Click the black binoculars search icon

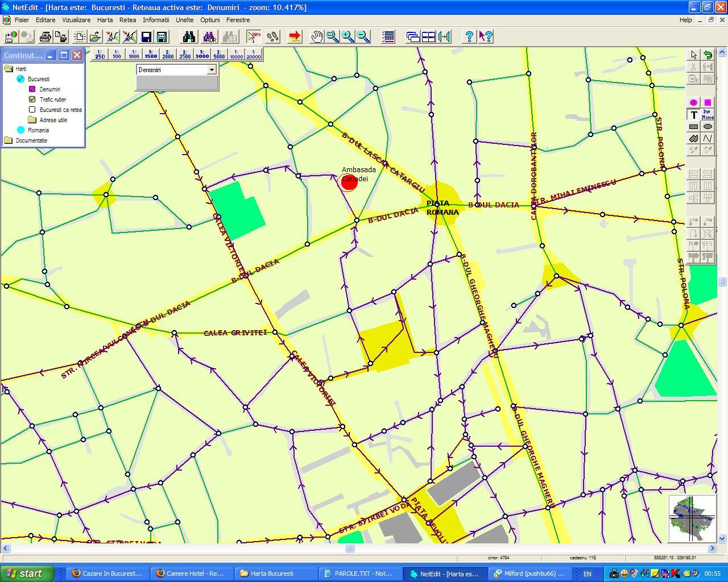189,37
